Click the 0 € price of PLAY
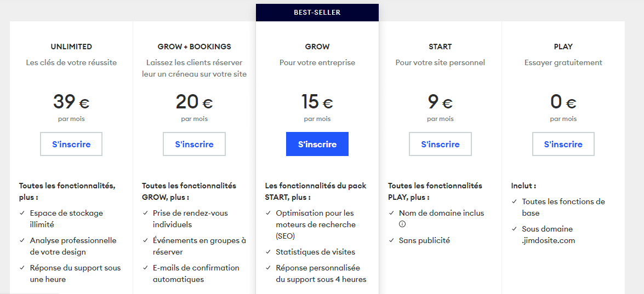The width and height of the screenshot is (644, 294). tap(563, 102)
